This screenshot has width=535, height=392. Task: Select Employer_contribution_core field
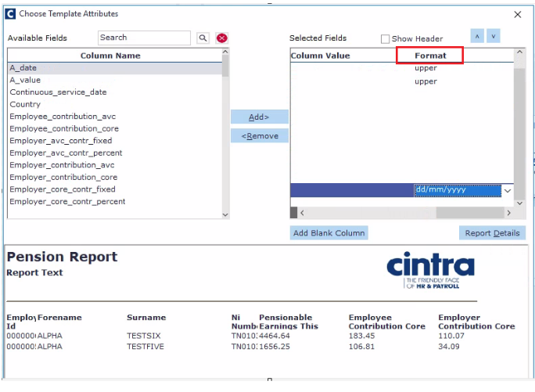tap(115, 177)
